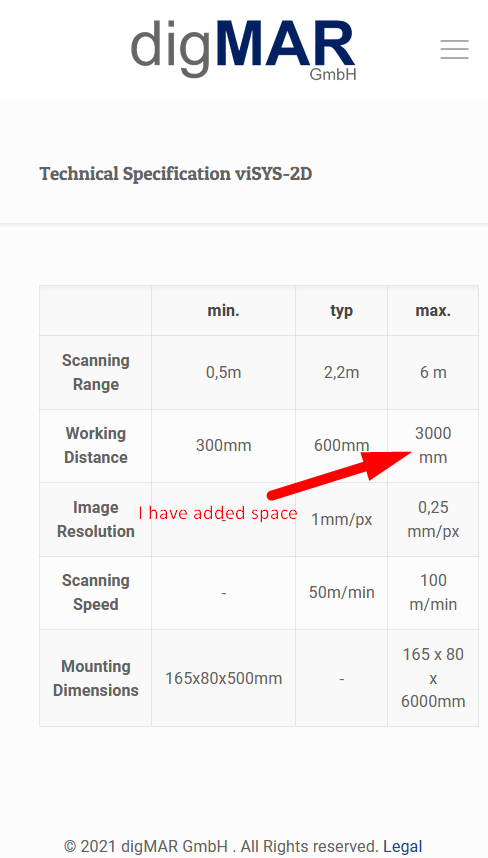
Task: Click the 50m/min typical speed cell
Action: pos(341,593)
